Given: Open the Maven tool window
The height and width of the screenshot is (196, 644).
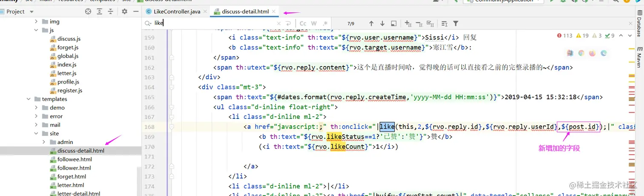Looking at the screenshot, I should [x=639, y=58].
